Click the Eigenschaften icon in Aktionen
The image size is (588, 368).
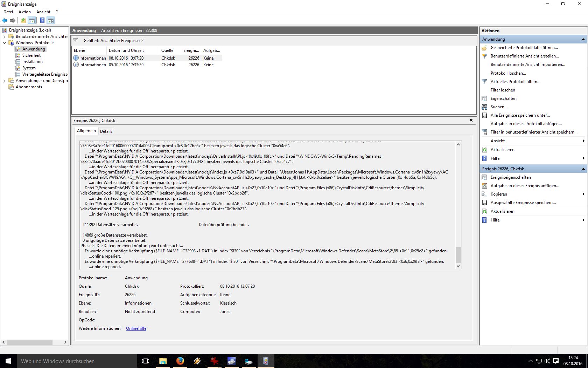(x=484, y=98)
